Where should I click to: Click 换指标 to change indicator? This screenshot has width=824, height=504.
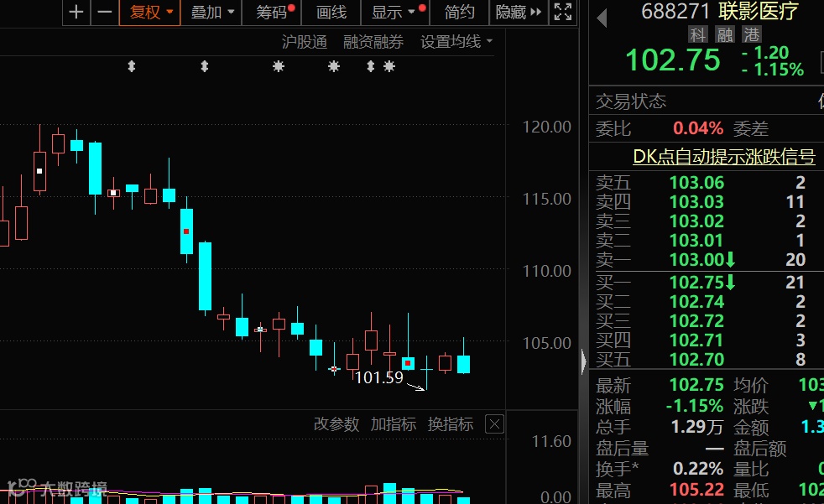click(451, 423)
